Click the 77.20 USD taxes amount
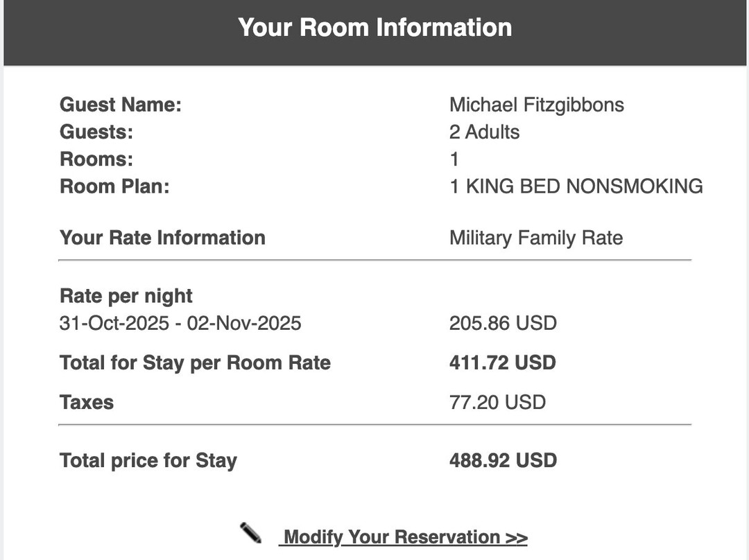Viewport: 749px width, 560px height. click(x=497, y=402)
